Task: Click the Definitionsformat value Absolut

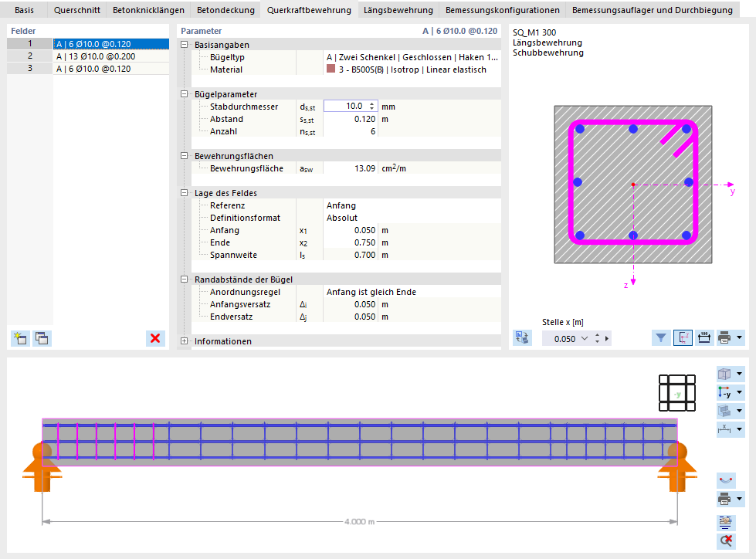Action: (x=412, y=218)
